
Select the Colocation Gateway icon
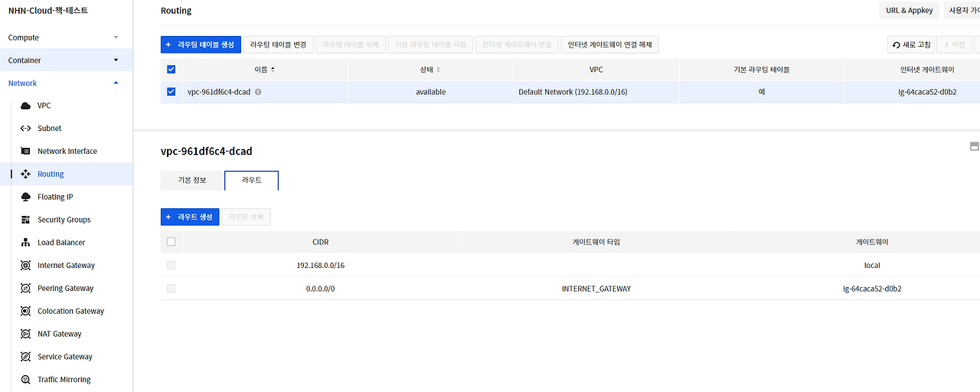(25, 312)
